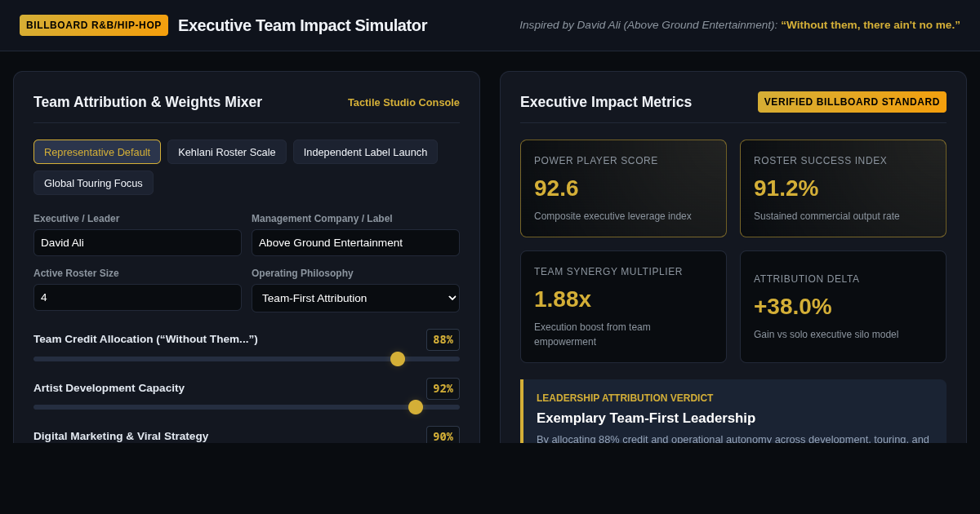Viewport: 980px width, 514px height.
Task: Focus the Active Roster Size field
Action: click(x=137, y=297)
